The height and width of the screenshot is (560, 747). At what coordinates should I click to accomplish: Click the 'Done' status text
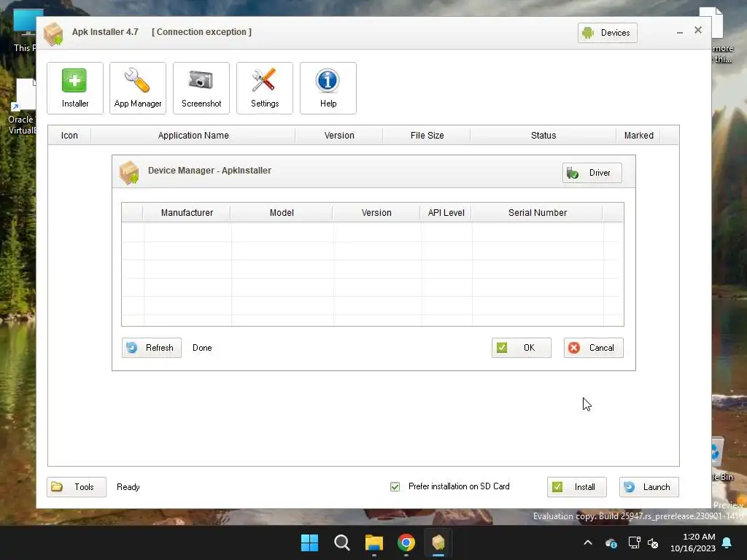(x=202, y=348)
